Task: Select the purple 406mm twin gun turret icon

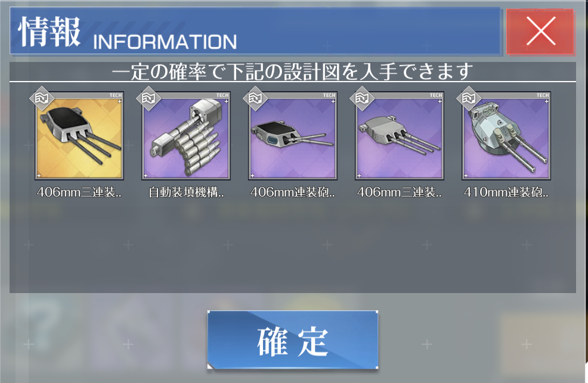Action: tap(292, 136)
